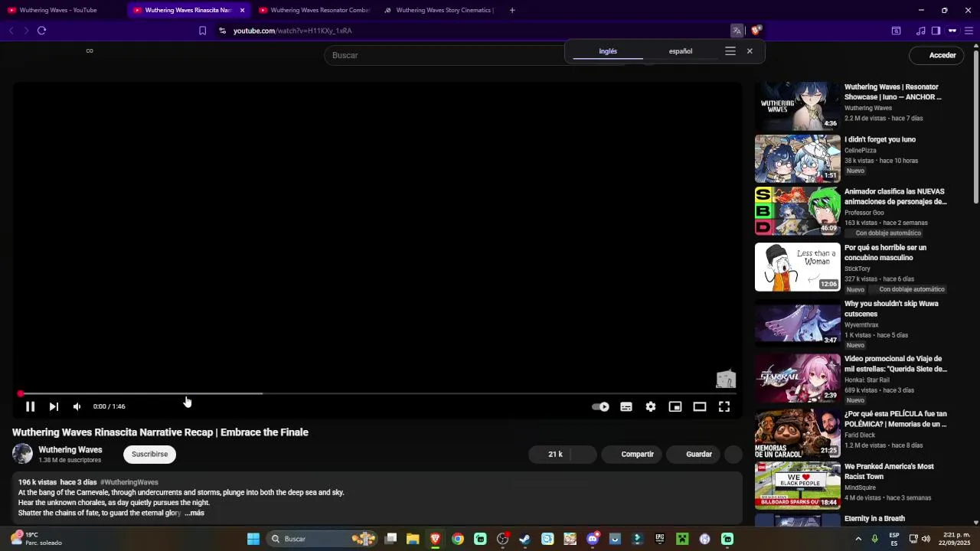Open 'I didn't forget you Iuno' thumbnail
Screen dimensions: 980x551
[x=797, y=158]
